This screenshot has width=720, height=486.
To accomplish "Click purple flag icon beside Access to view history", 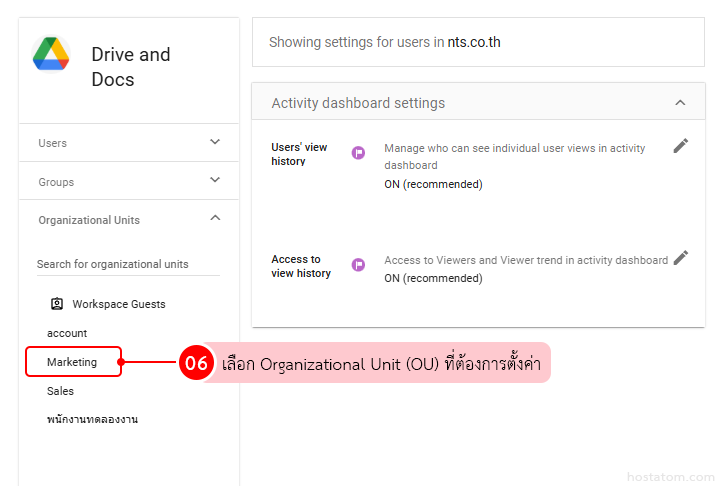I will tap(358, 265).
